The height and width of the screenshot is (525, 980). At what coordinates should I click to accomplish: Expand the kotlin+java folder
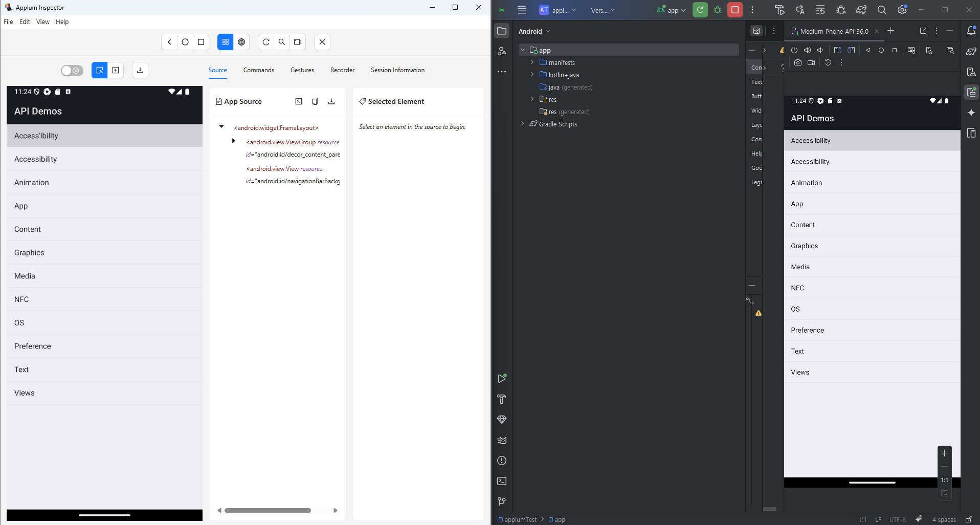532,75
